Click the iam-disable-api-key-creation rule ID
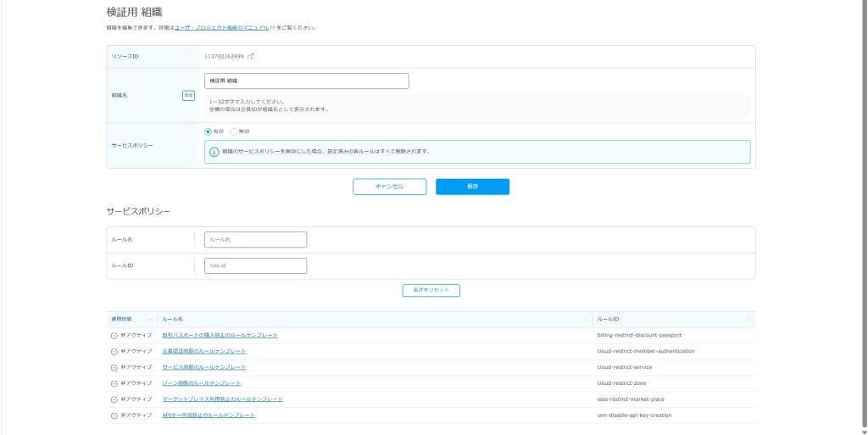Image resolution: width=868 pixels, height=435 pixels. point(634,415)
